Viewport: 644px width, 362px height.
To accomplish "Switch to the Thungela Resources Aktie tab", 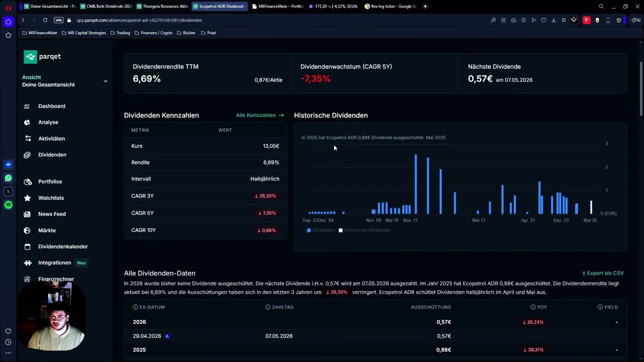I will coord(162,7).
